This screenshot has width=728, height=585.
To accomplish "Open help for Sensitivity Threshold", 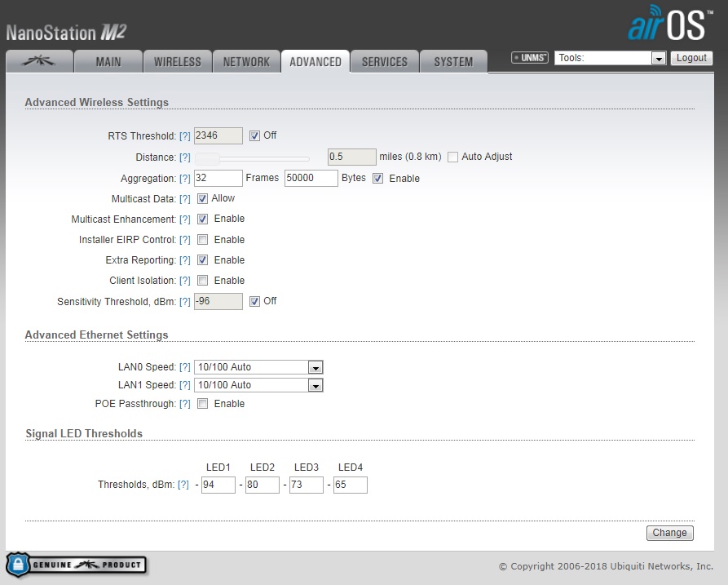I will tap(185, 302).
